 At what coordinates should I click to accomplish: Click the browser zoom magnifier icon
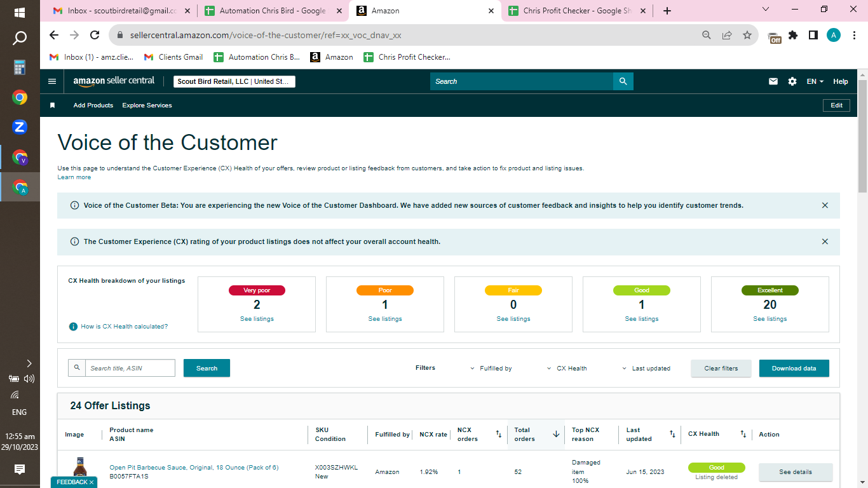(x=707, y=36)
